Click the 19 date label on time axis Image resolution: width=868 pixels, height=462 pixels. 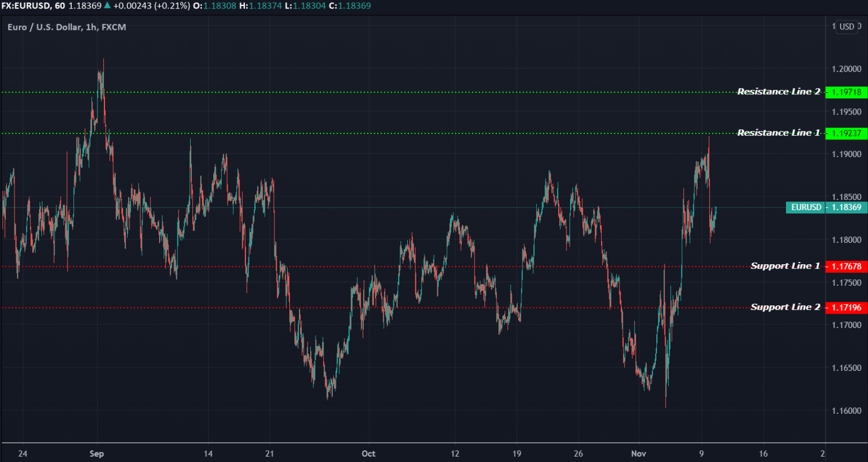click(517, 453)
